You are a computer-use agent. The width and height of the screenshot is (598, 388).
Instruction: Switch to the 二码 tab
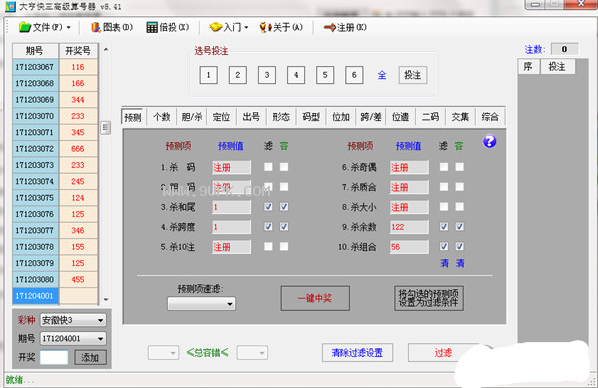[430, 116]
